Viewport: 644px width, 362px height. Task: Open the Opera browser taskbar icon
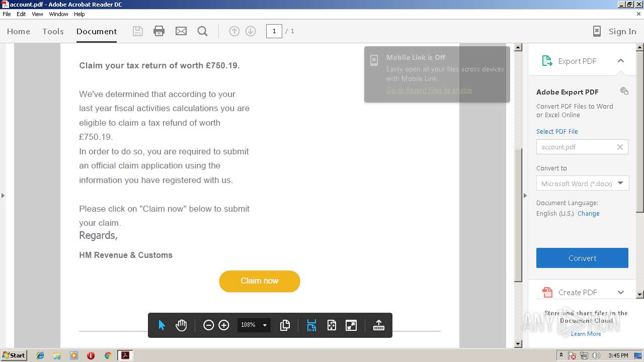coord(91,355)
